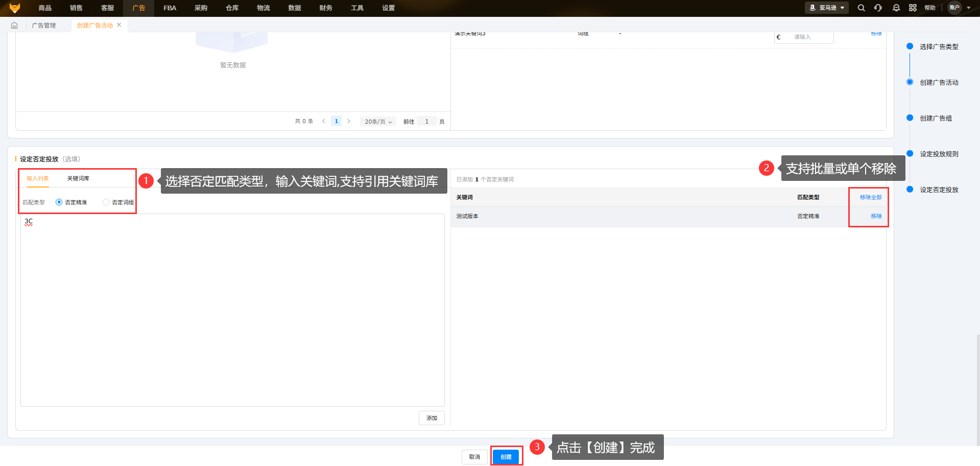The image size is (980, 466).
Task: Open the 亚马逊 platform dropdown
Action: 827,8
